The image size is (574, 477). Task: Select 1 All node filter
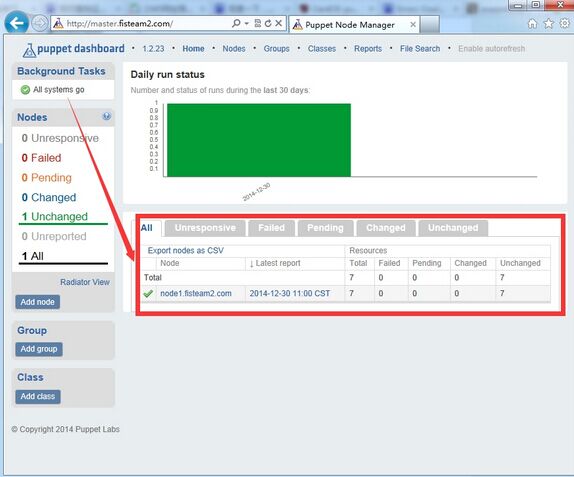pyautogui.click(x=63, y=256)
